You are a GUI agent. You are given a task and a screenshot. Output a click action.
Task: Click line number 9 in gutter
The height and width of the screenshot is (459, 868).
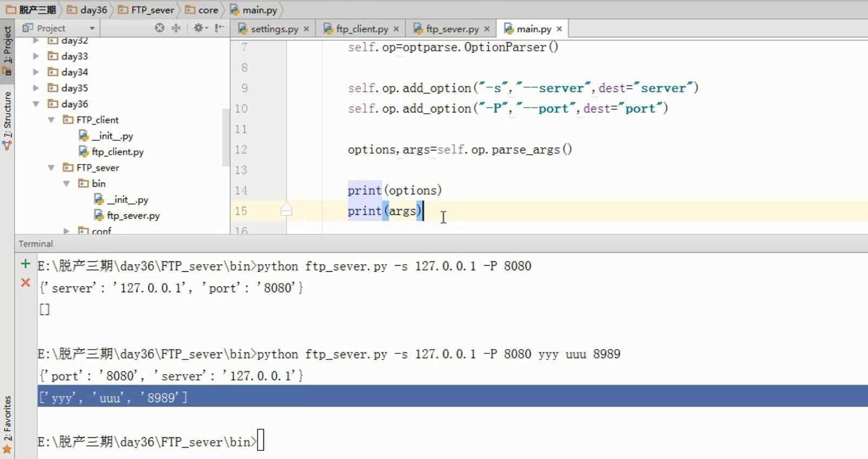pos(244,88)
